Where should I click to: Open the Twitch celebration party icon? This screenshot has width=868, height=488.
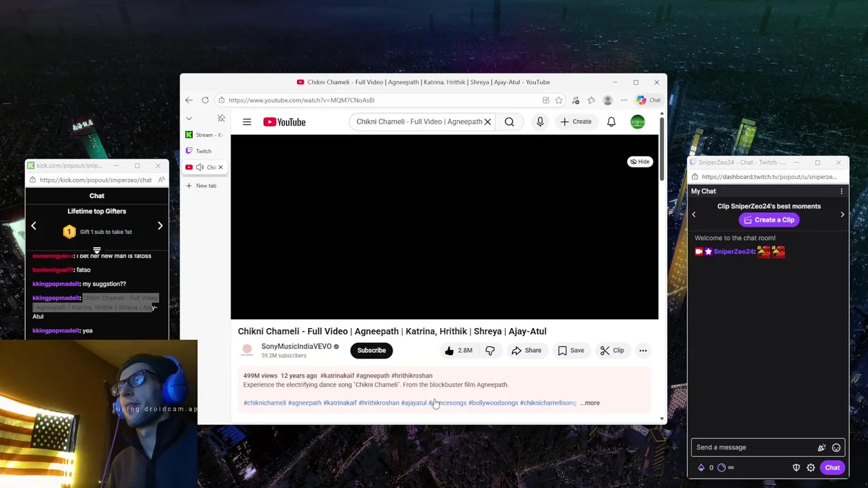(822, 447)
